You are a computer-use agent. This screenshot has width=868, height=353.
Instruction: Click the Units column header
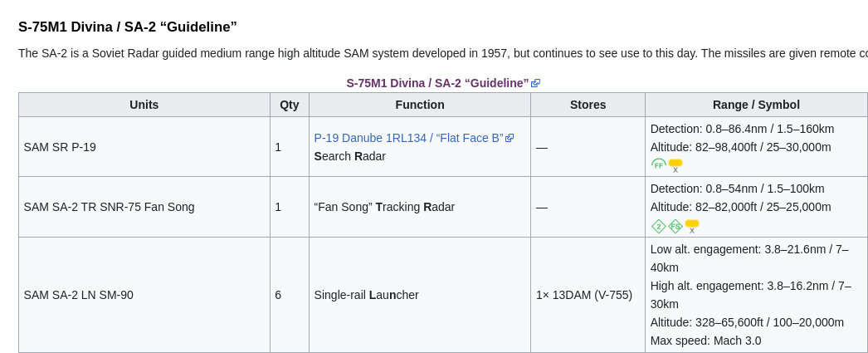point(144,105)
